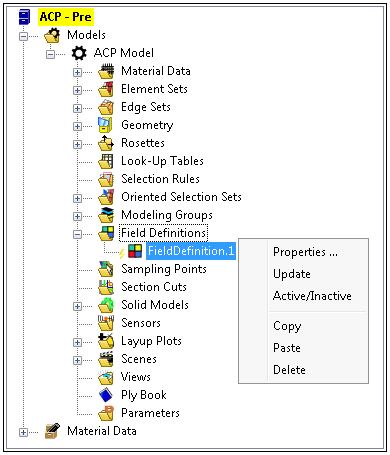This screenshot has width=390, height=455.
Task: Expand Material Data under ACP Model
Action: click(x=78, y=72)
